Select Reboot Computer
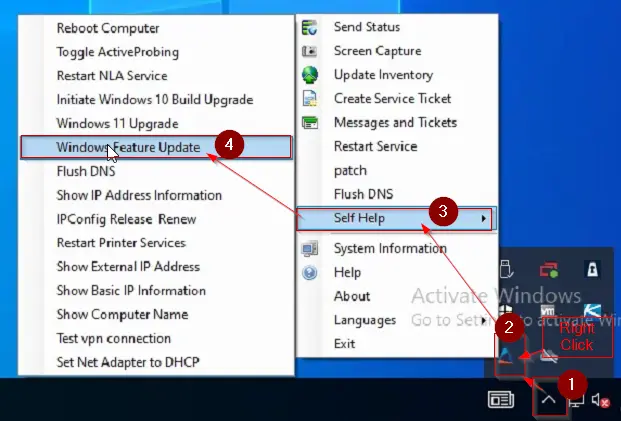 click(157, 29)
